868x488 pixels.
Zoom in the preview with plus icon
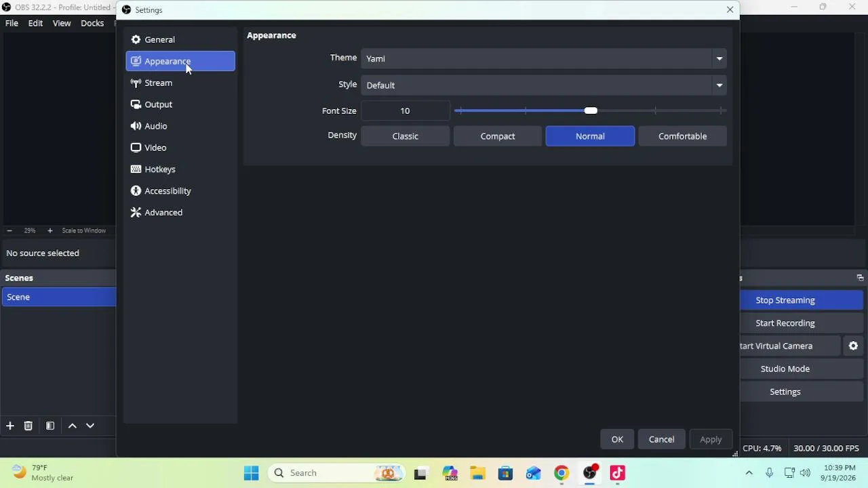(x=50, y=230)
